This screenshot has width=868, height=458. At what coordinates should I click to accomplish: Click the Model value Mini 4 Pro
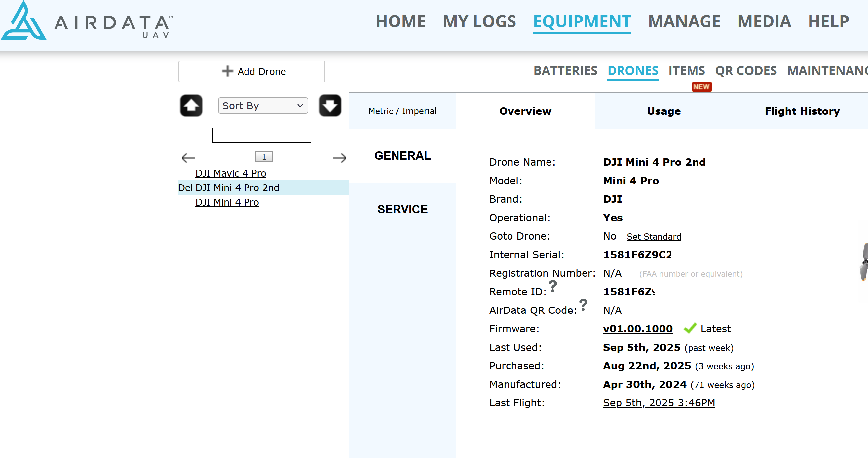coord(631,181)
